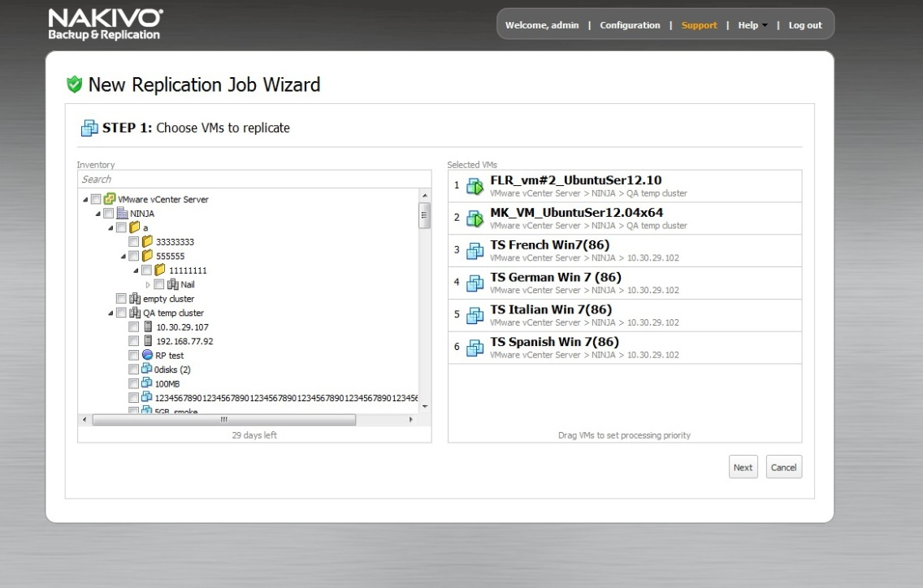Tick the RP test checkbox
The height and width of the screenshot is (588, 923).
133,355
